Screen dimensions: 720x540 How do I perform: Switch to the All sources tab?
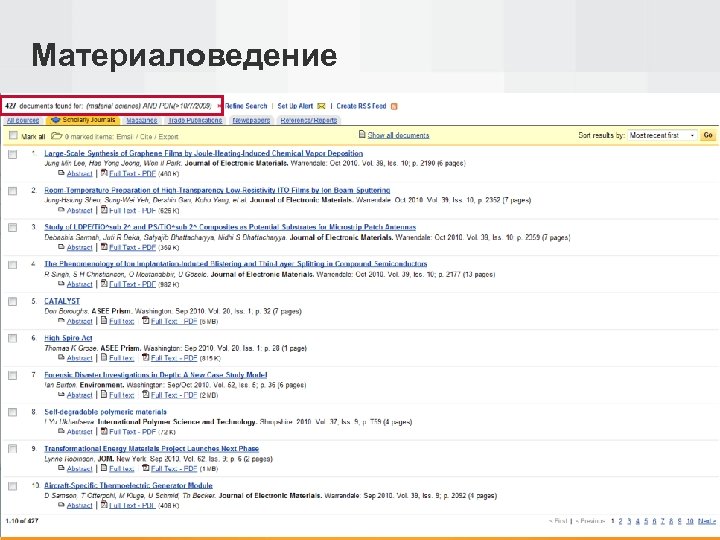[23, 120]
